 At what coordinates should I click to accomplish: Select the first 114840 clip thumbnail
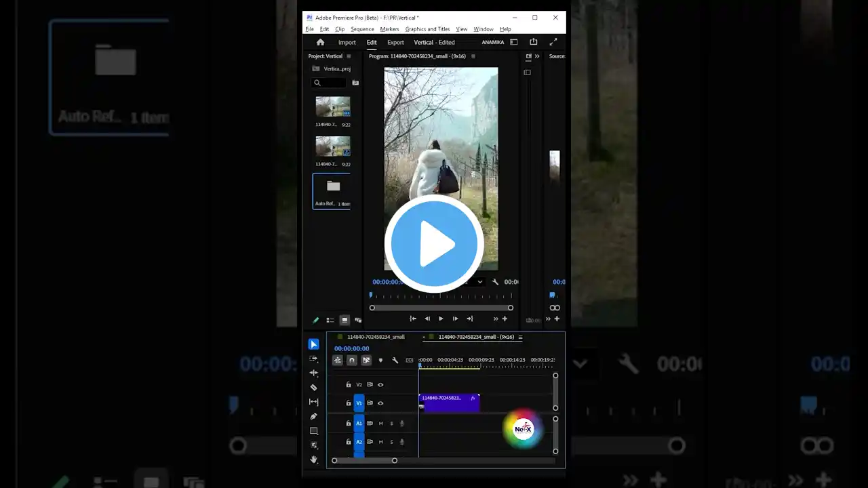[x=333, y=106]
